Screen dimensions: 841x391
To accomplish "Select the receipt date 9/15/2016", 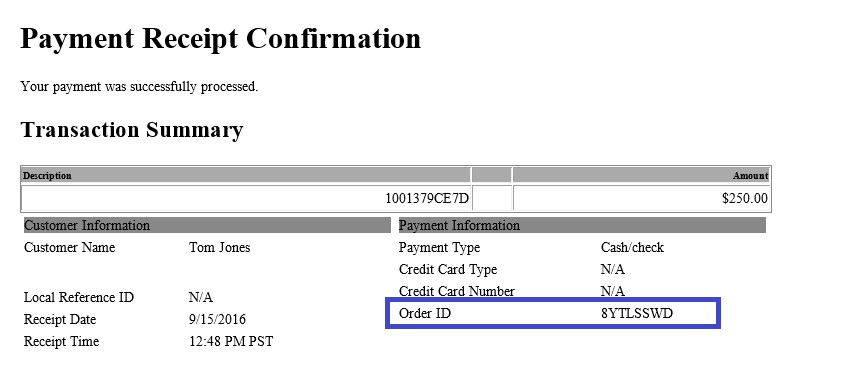I will point(217,320).
